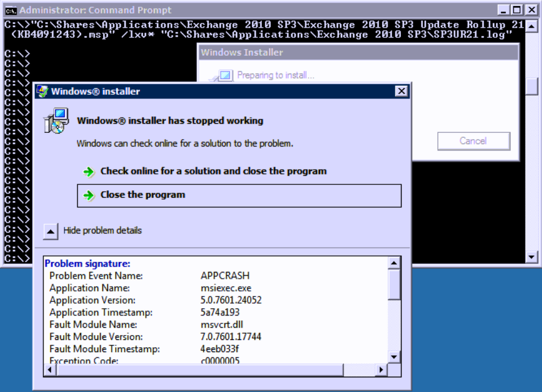Screen dimensions: 542x392
Task: Click the problem details vertical scroll thumb
Action: point(394,285)
